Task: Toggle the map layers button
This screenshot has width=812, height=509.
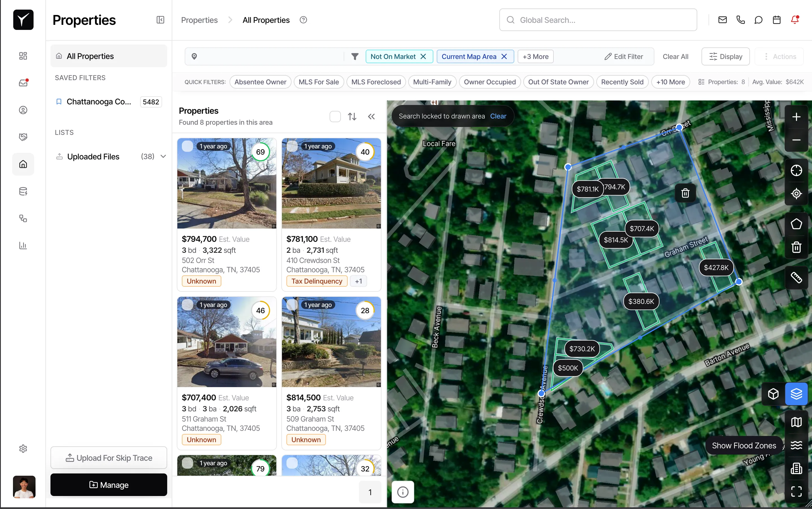Action: 796,394
